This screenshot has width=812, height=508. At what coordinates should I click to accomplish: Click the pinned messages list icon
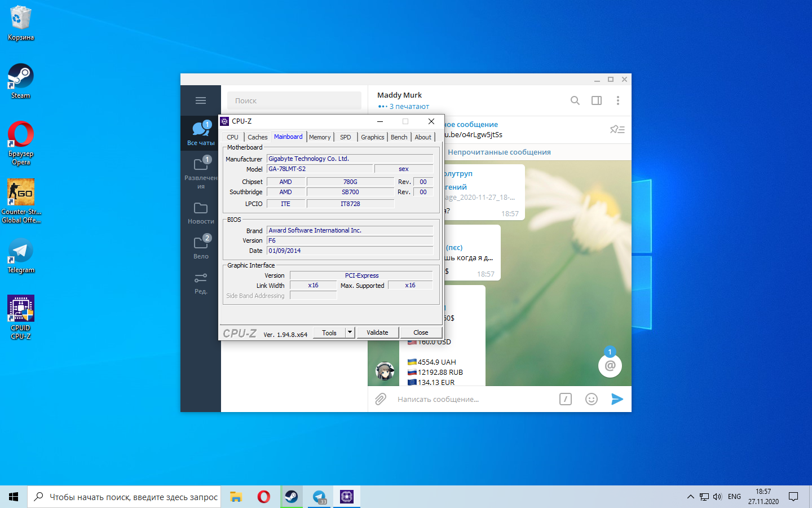click(617, 129)
